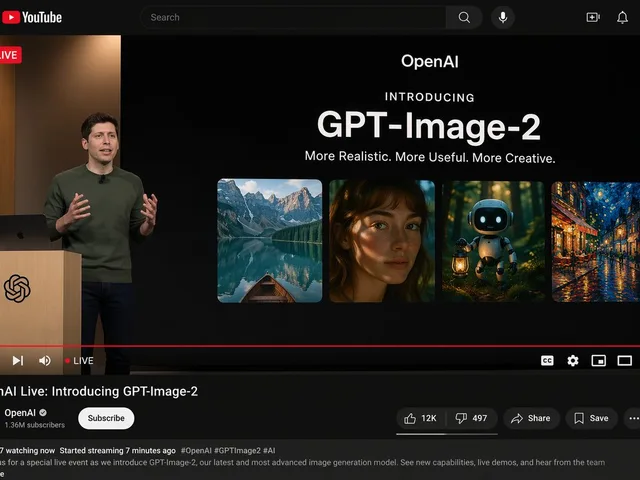Mute the player volume speaker
The width and height of the screenshot is (640, 480).
44,360
